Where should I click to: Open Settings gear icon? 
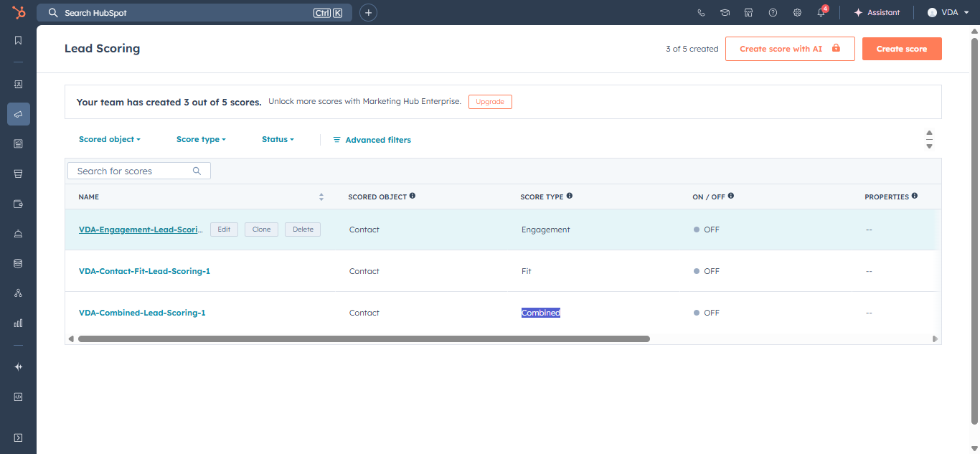pos(797,13)
